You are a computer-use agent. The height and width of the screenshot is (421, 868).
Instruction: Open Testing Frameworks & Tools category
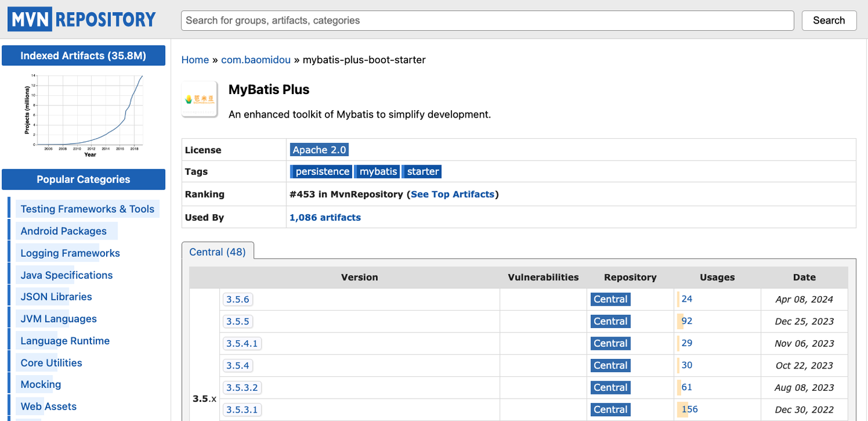87,209
